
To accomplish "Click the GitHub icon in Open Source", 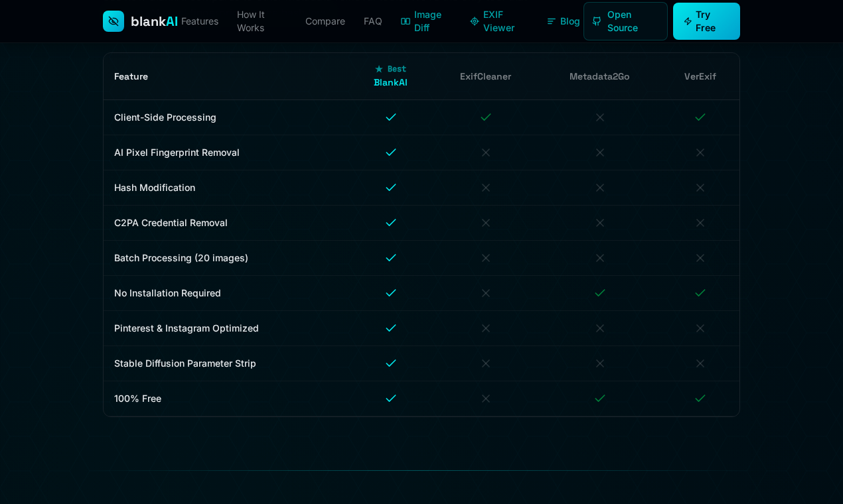I will click(596, 21).
